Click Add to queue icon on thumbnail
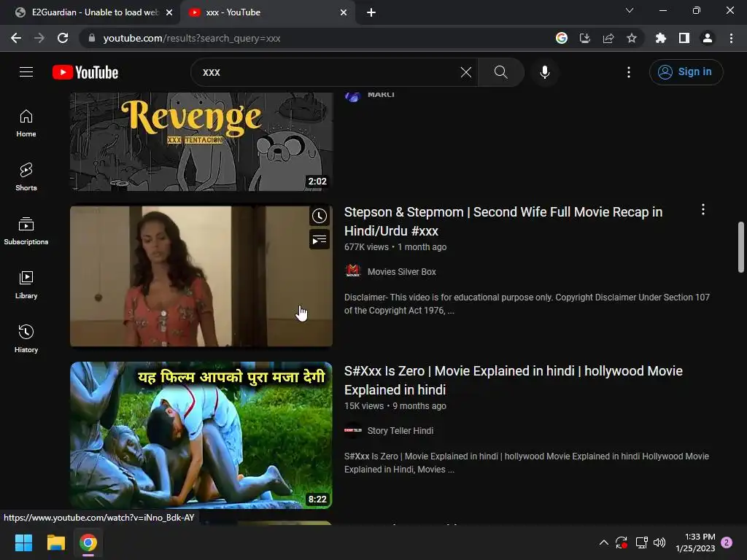747x560 pixels. [x=320, y=239]
